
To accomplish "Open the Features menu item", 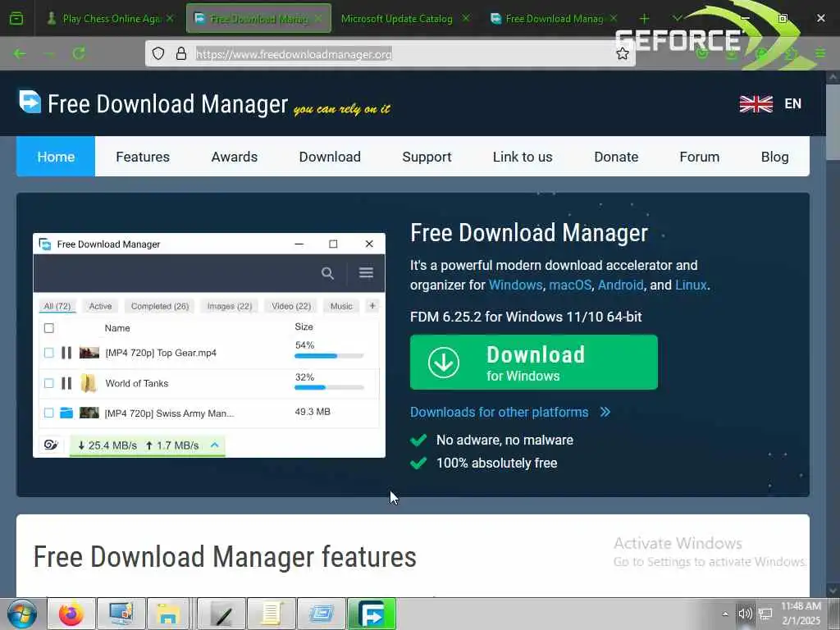I will pos(143,157).
